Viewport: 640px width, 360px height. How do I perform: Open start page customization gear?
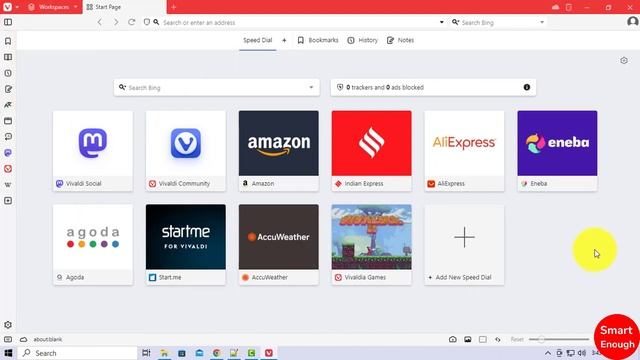pos(624,60)
